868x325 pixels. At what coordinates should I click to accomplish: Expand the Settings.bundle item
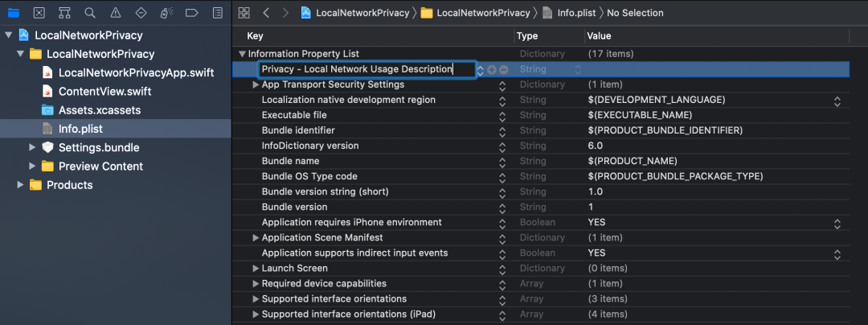33,147
